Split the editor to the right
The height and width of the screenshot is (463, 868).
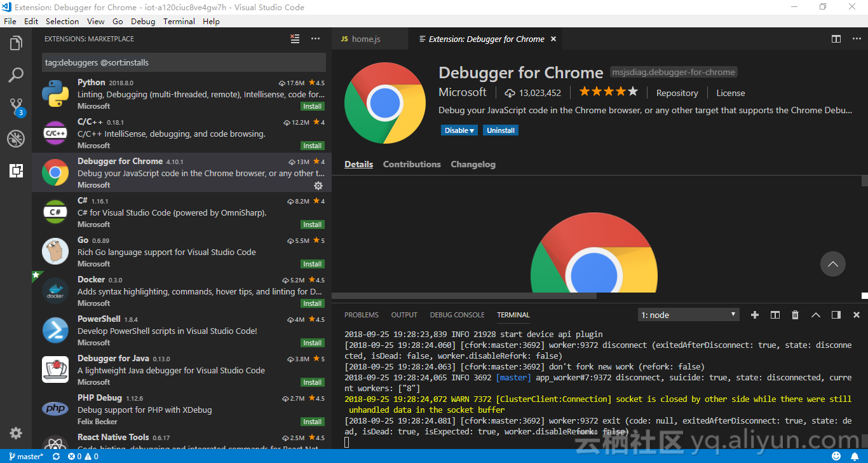coord(836,39)
